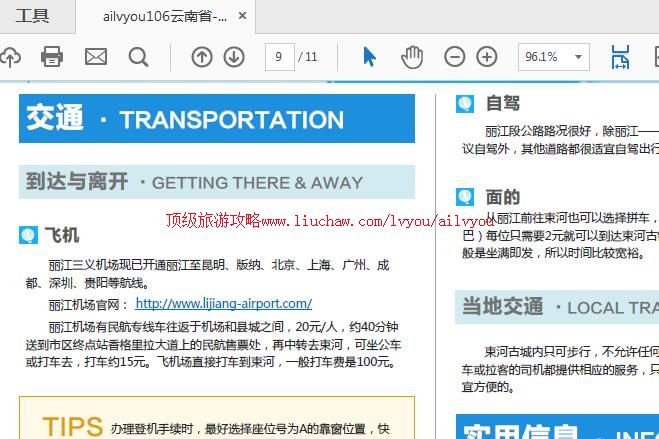The height and width of the screenshot is (439, 659).
Task: Click the speech bubble icon beside 飞机
Action: (x=29, y=236)
